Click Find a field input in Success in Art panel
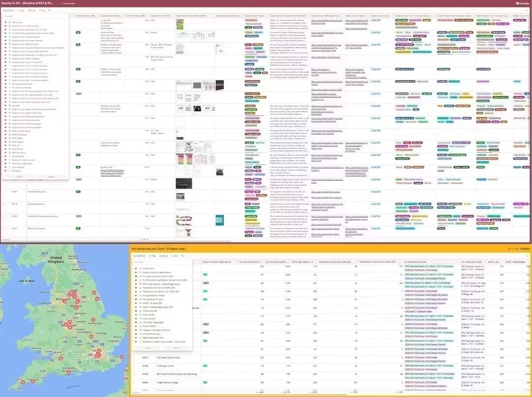This screenshot has width=532, height=397. click(34, 16)
